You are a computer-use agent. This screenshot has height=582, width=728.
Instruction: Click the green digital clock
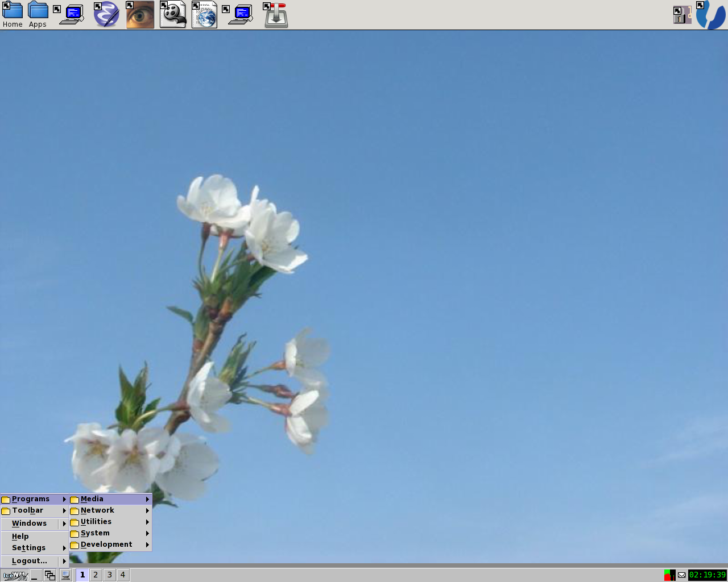tap(708, 575)
